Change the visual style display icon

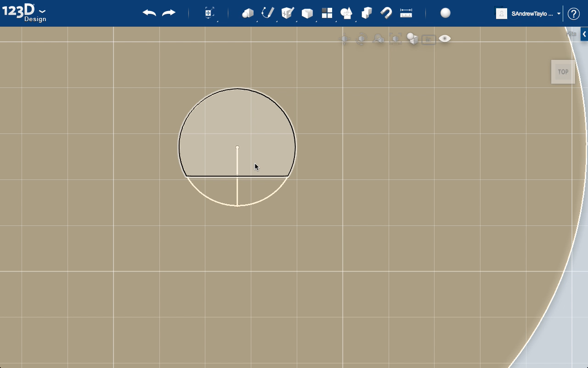tap(413, 39)
